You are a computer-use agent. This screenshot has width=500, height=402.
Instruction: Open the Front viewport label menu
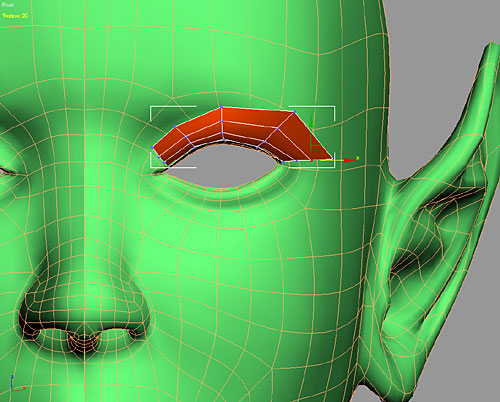point(8,5)
